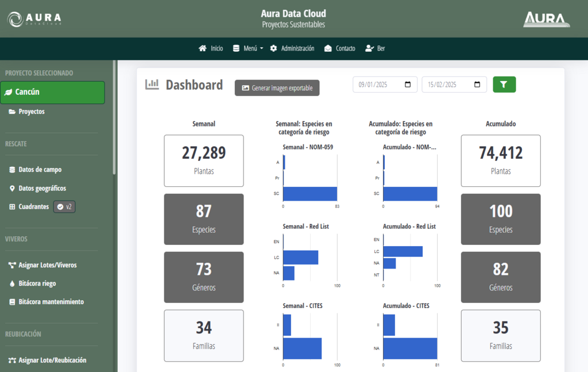Open the end date calendar picker icon

pyautogui.click(x=477, y=85)
